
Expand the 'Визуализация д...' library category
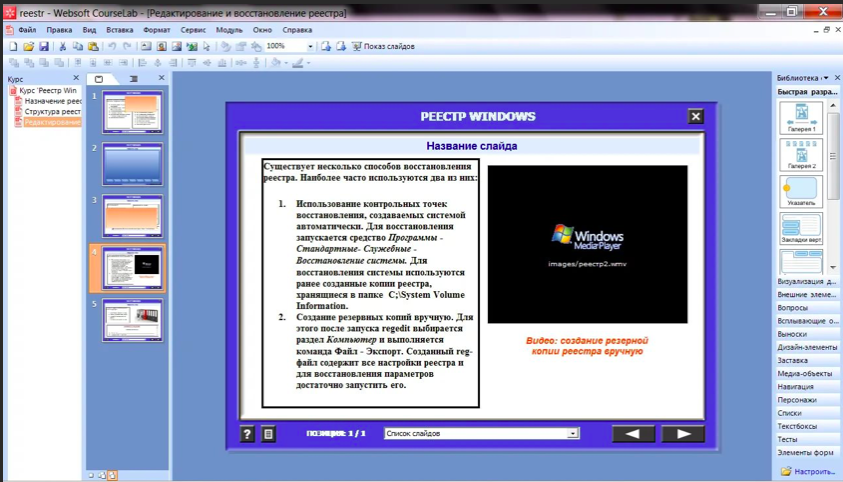(806, 282)
